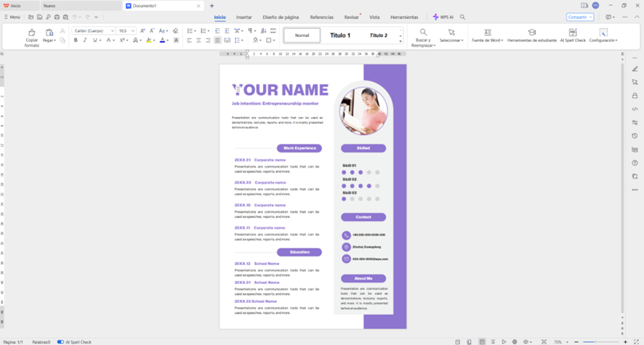Click the Copiar formato paintbrush icon
Screen dimensions: 644x345
pyautogui.click(x=31, y=33)
